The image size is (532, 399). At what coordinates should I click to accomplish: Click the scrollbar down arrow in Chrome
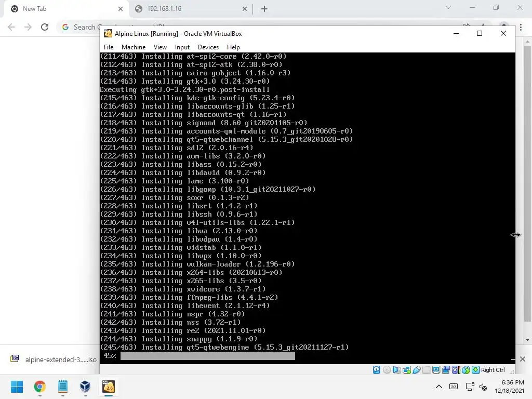point(527,340)
